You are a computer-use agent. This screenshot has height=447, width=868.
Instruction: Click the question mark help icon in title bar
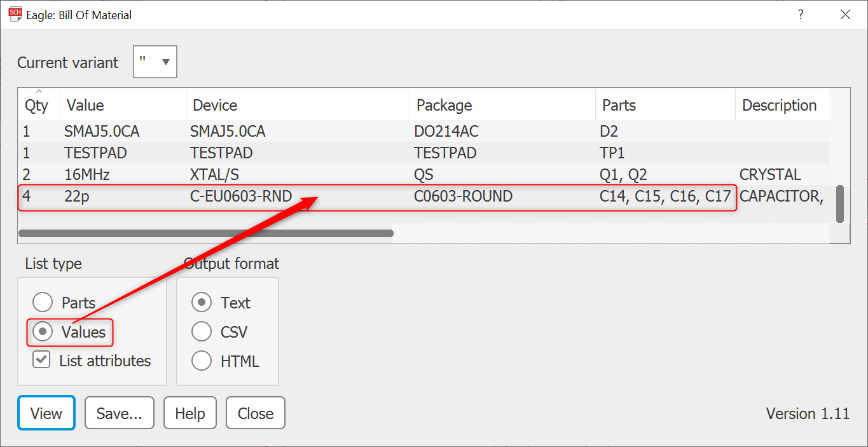pyautogui.click(x=801, y=15)
